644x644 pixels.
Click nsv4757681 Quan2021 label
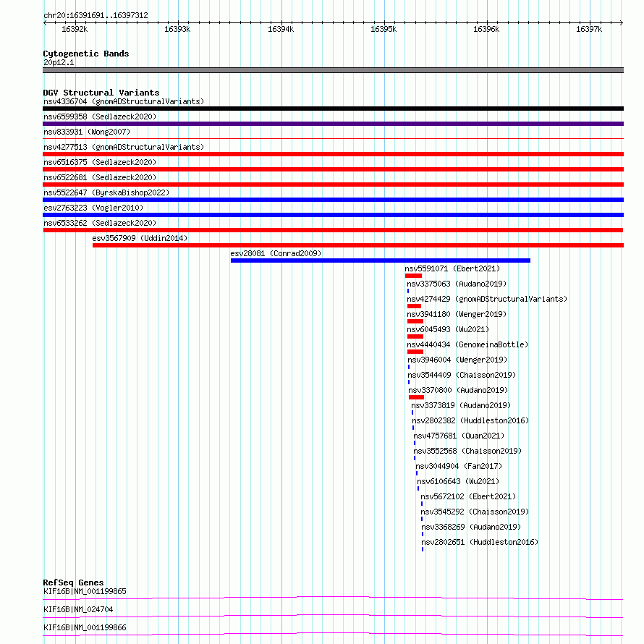459,436
